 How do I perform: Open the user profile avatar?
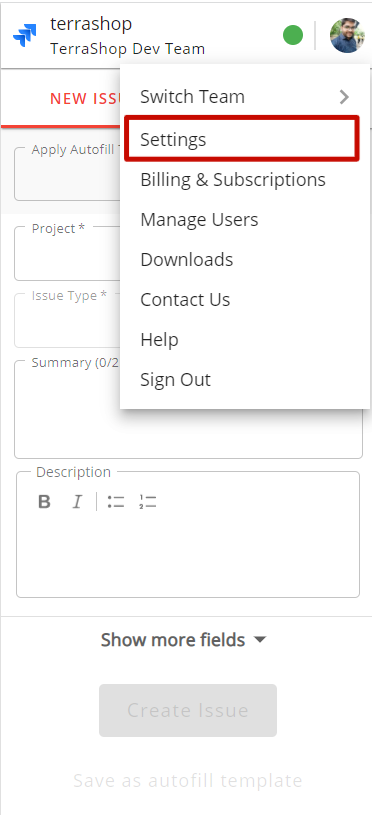(x=347, y=35)
